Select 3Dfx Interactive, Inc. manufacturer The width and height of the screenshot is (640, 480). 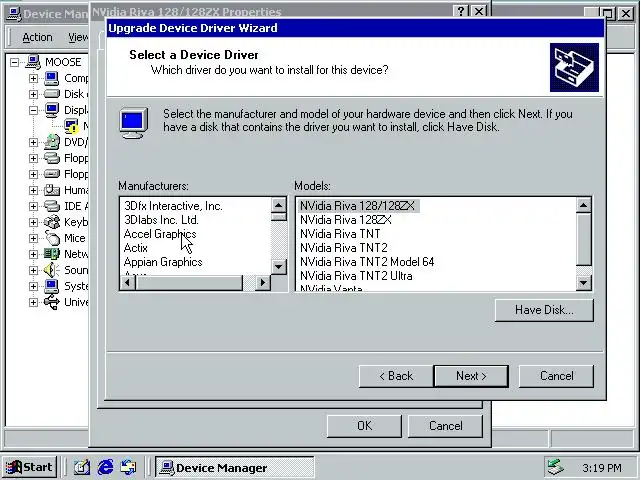[173, 206]
